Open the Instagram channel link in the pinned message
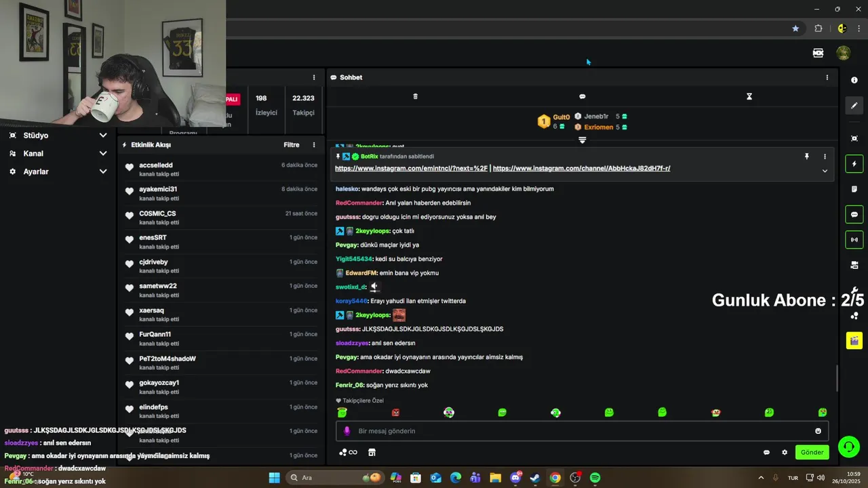Viewport: 868px width, 488px height. [x=581, y=168]
